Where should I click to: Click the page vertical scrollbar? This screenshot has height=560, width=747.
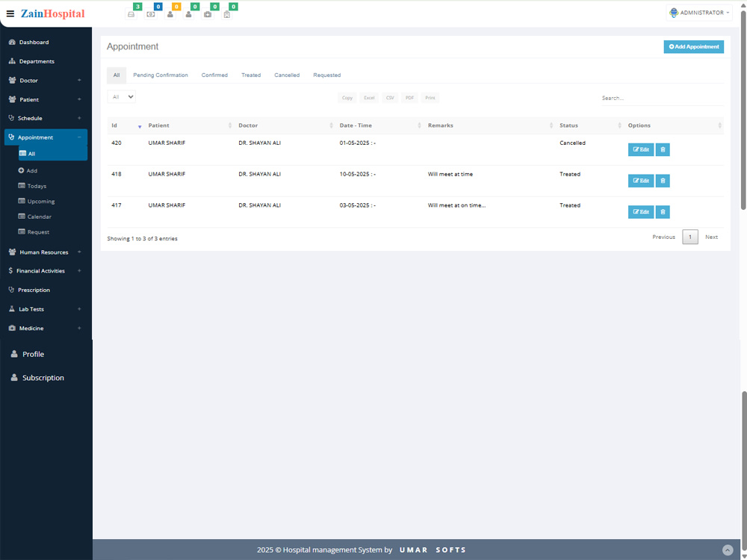tap(743, 110)
